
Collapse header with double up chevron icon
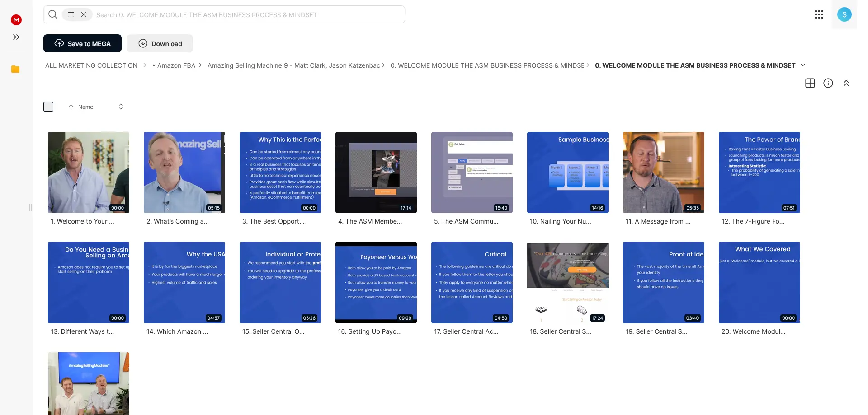tap(846, 83)
